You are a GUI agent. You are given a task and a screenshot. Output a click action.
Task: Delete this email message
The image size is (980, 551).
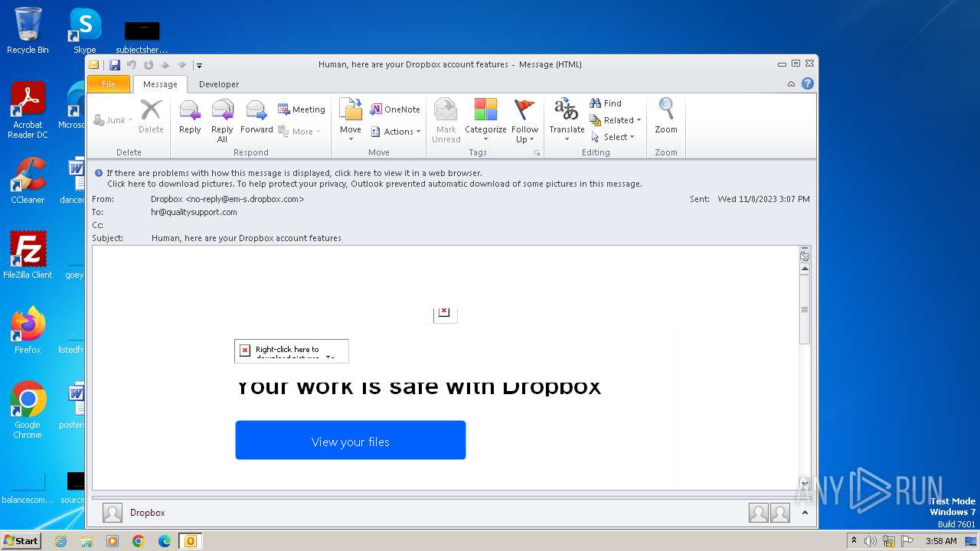pyautogui.click(x=151, y=117)
